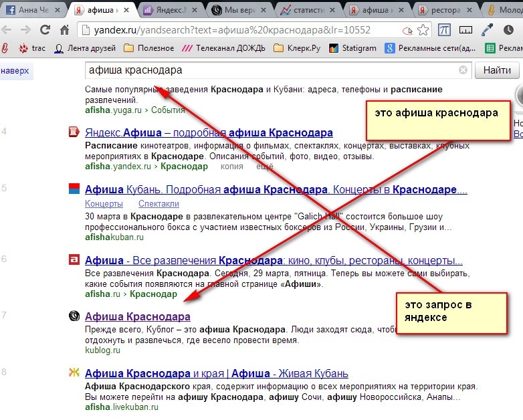
Task: Switch to the Мы вер tab
Action: coord(233,10)
